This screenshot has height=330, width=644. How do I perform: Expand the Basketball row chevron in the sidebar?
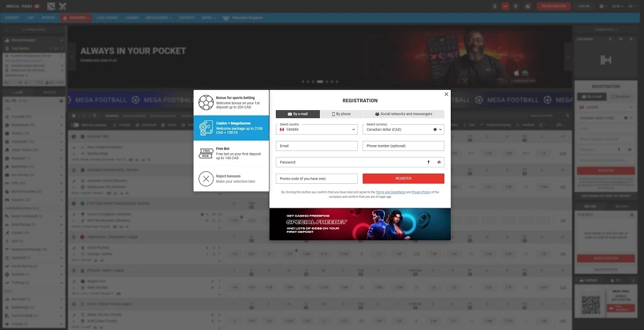click(61, 125)
